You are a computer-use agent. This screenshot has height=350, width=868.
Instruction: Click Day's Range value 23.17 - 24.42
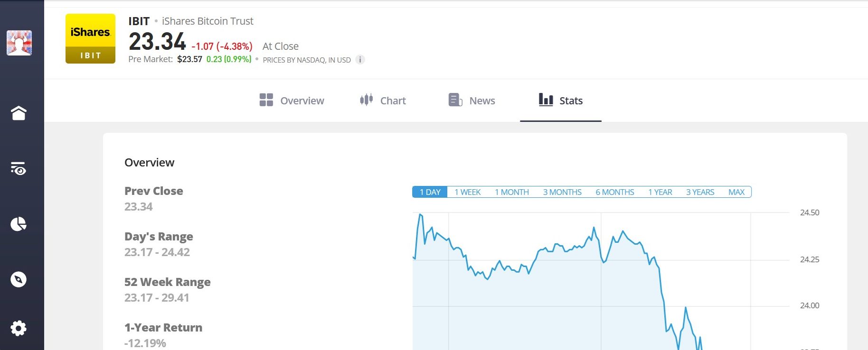click(x=157, y=252)
